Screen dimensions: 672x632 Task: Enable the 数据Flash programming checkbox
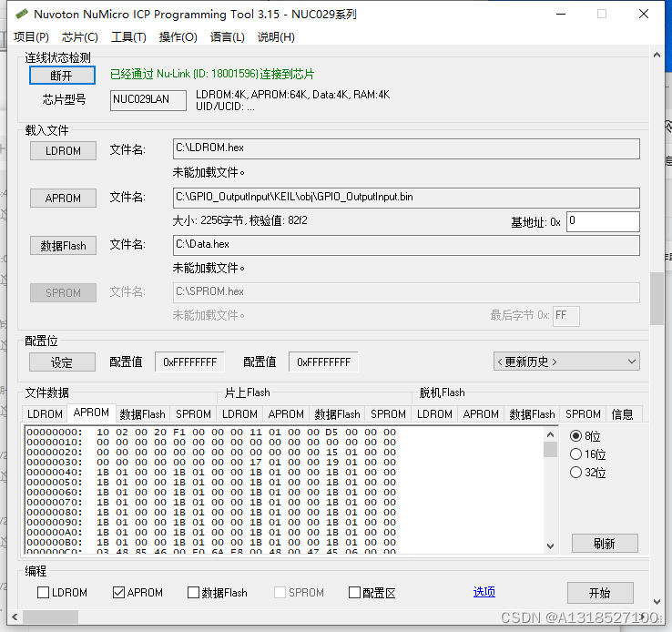click(194, 593)
